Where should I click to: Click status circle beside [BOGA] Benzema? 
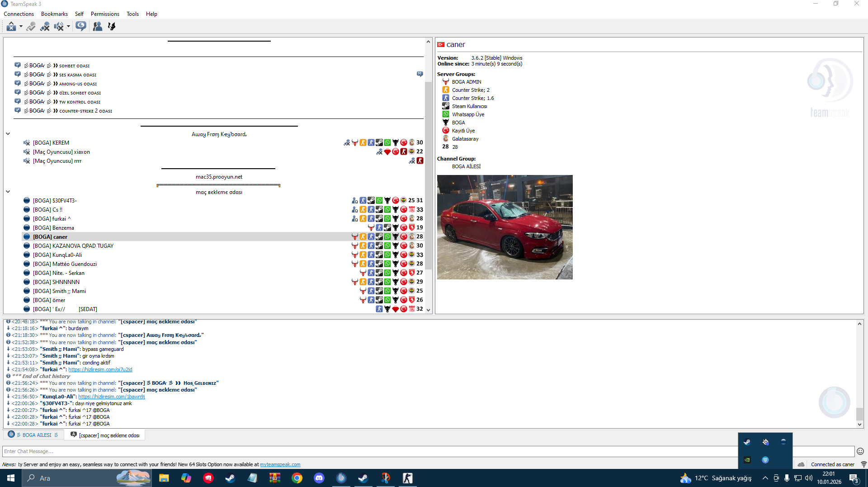27,228
